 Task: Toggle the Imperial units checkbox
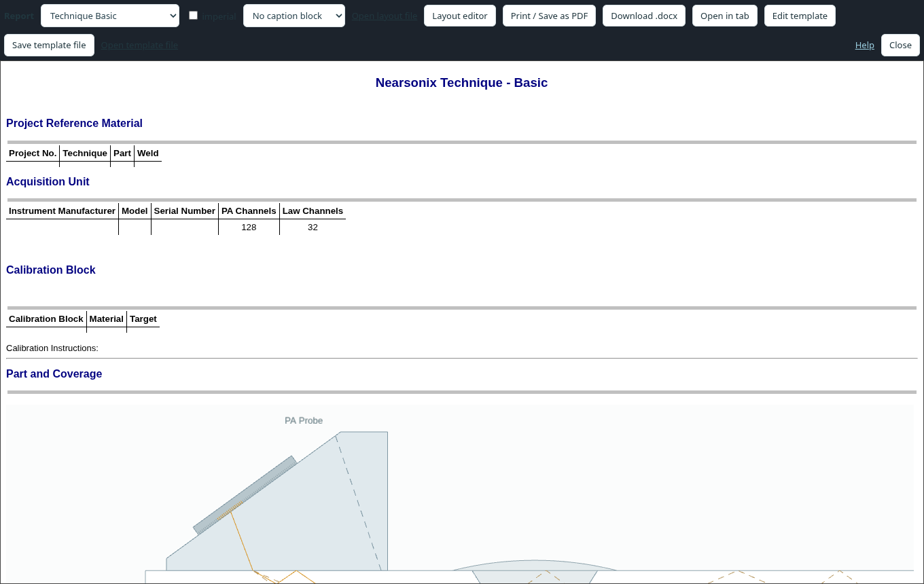(x=193, y=15)
